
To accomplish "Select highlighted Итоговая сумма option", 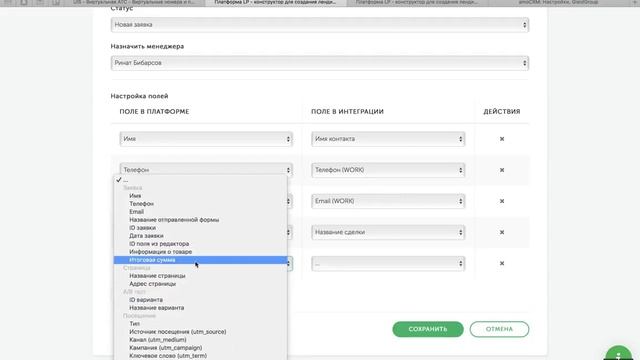I will click(x=200, y=260).
